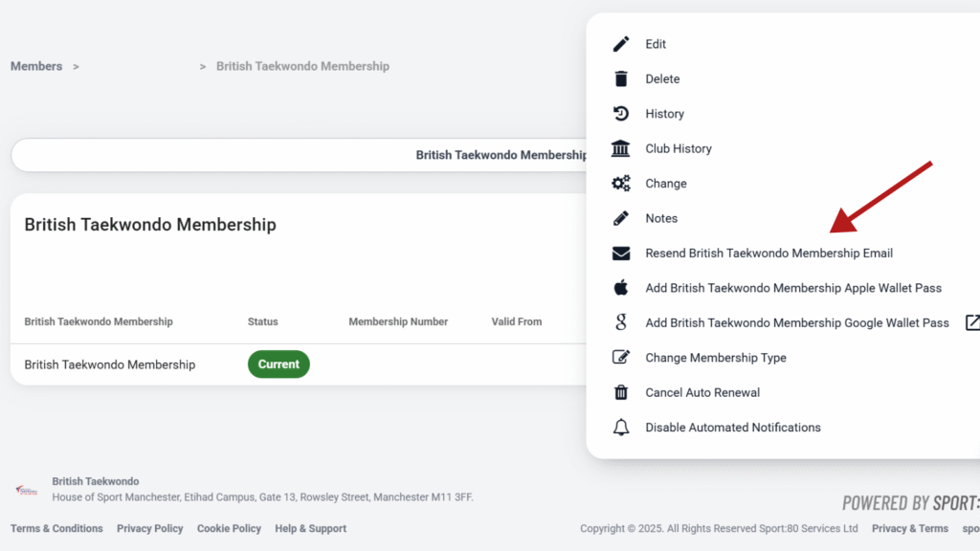Viewport: 980px width, 551px height.
Task: Click the envelope resend email icon
Action: (621, 253)
